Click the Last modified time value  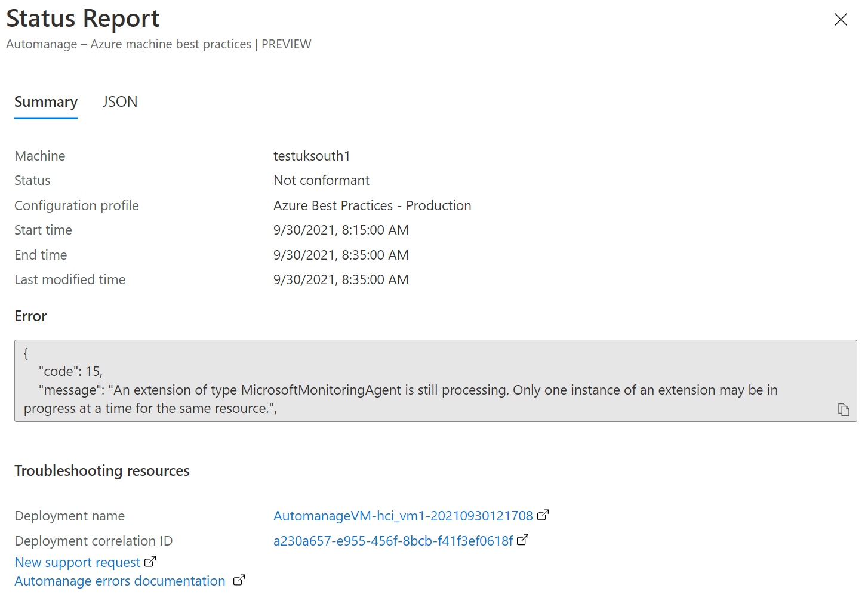coord(341,279)
